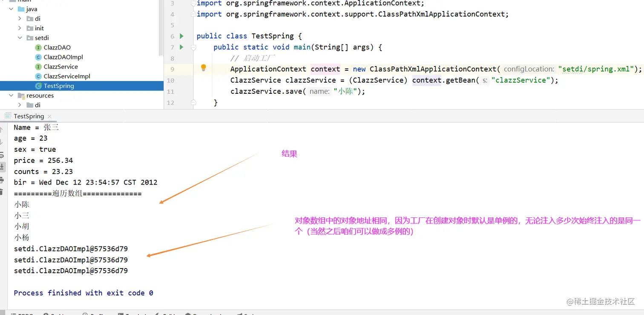Viewport: 644px width, 315px height.
Task: Click the "clazzService" string literal on line 10
Action: pos(520,80)
